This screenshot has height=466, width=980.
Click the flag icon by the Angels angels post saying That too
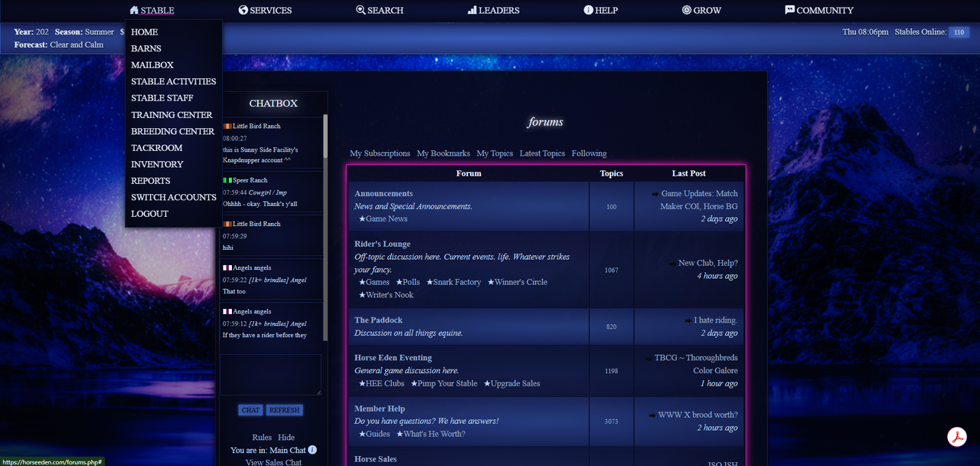pos(227,268)
